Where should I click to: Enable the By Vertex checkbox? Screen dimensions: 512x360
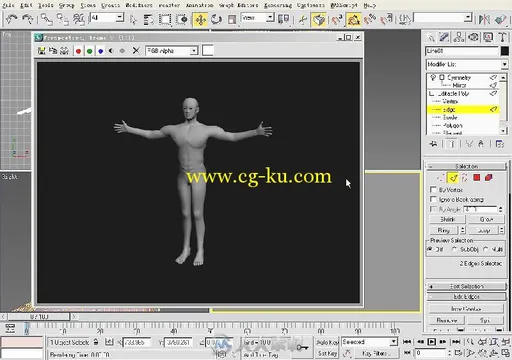(x=433, y=190)
